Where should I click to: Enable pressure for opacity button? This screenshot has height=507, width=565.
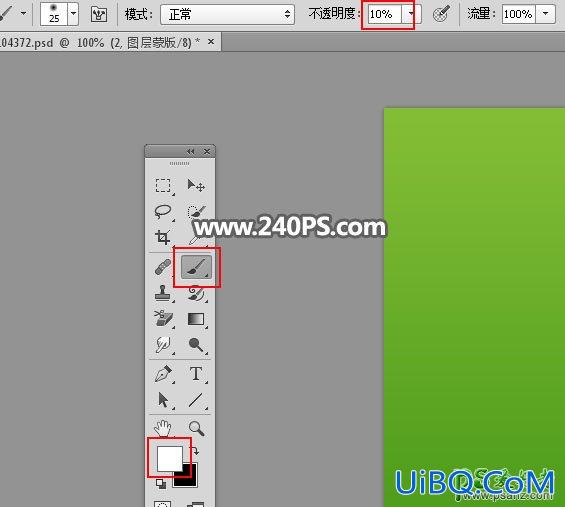pyautogui.click(x=441, y=14)
